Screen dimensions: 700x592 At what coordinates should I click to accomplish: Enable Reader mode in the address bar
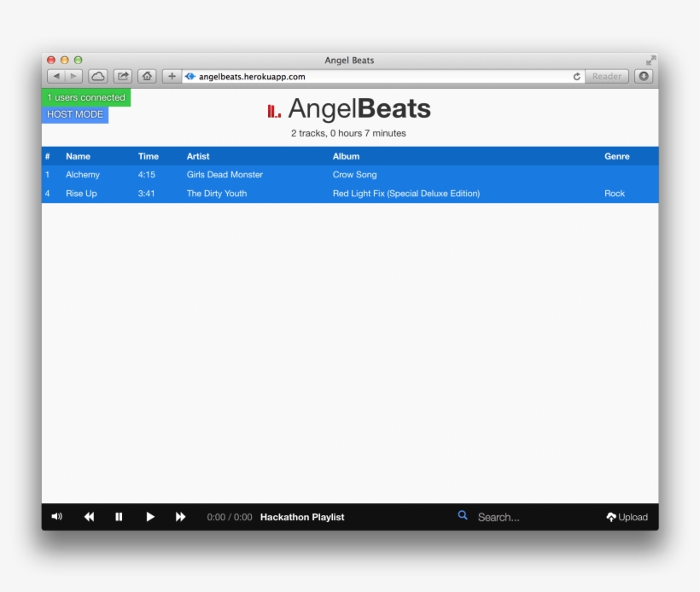[607, 76]
